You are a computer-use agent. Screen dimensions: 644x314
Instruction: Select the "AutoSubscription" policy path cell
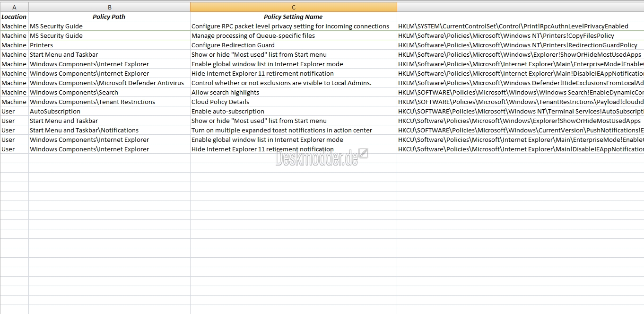pos(109,111)
